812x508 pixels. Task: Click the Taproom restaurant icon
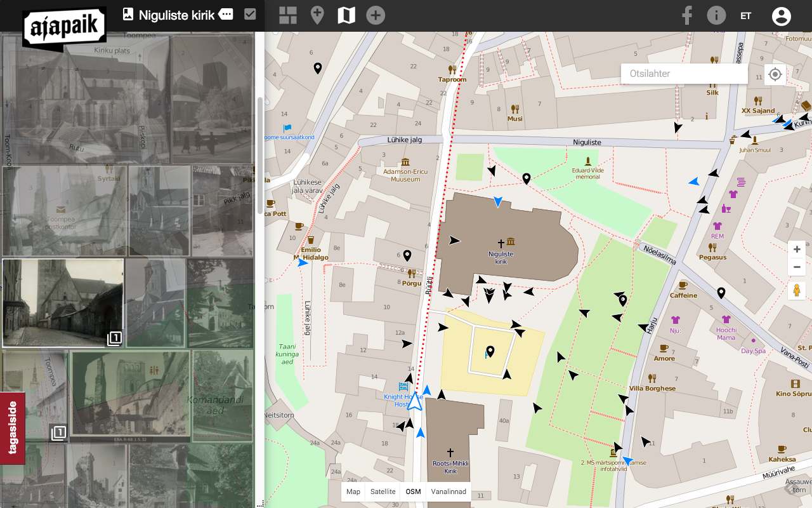[x=452, y=69]
